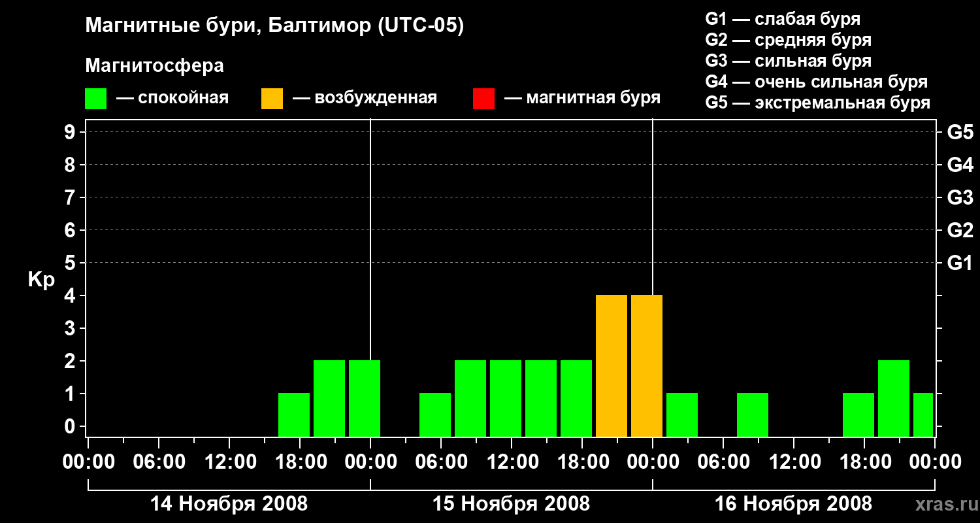Click the first orange Kp 4 bar
The height and width of the screenshot is (523, 980).
click(612, 365)
